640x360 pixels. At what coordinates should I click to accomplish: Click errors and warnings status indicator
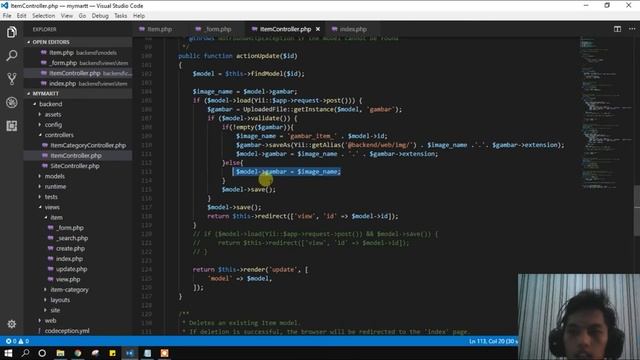(17, 341)
